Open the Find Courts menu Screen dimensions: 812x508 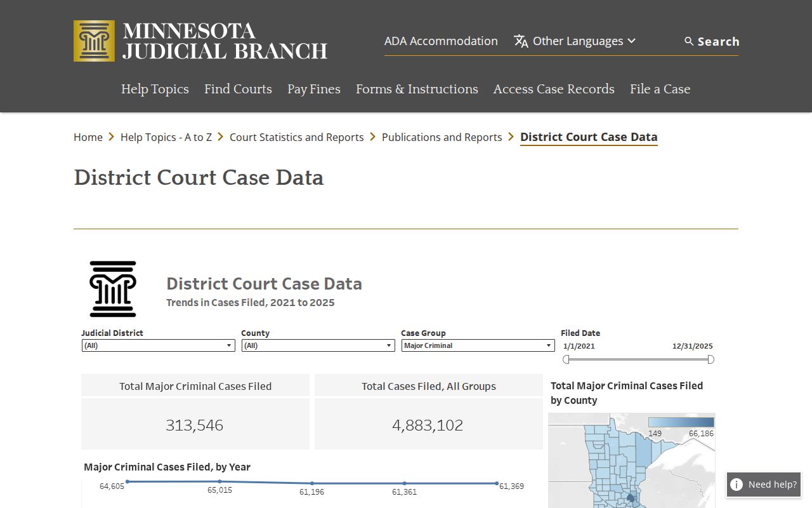[238, 89]
